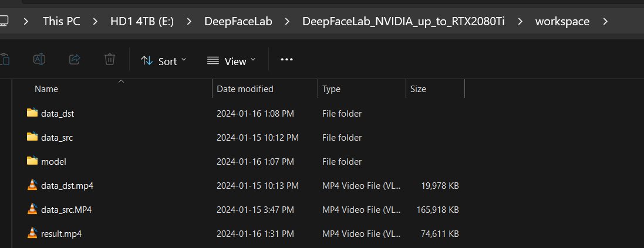Viewport: 644px width, 248px height.
Task: Select the data_dst folder icon
Action: 32,113
